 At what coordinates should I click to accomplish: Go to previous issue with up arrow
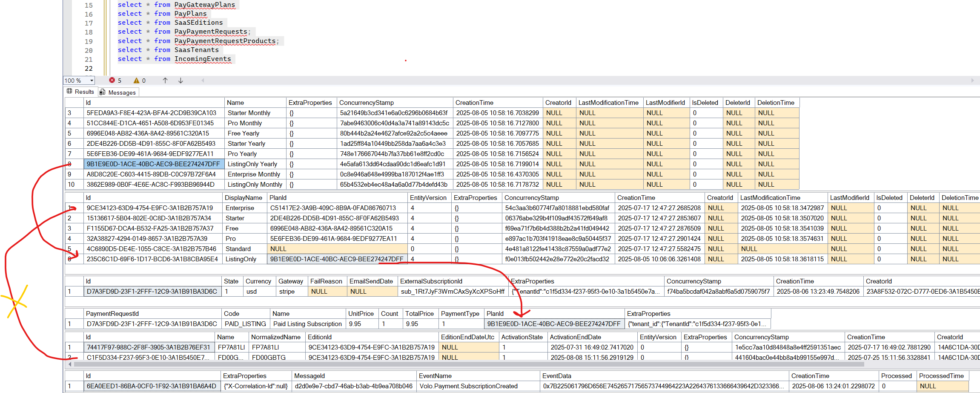[x=165, y=80]
